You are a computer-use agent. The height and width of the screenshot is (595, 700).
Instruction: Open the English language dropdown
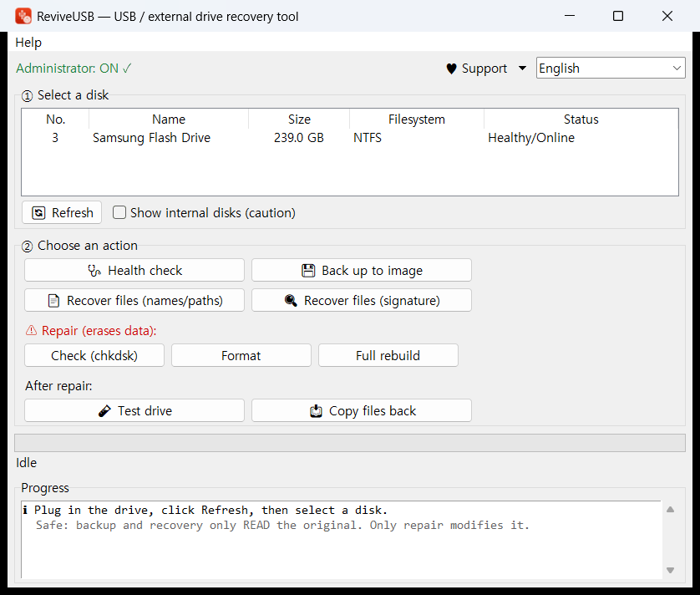pos(611,68)
